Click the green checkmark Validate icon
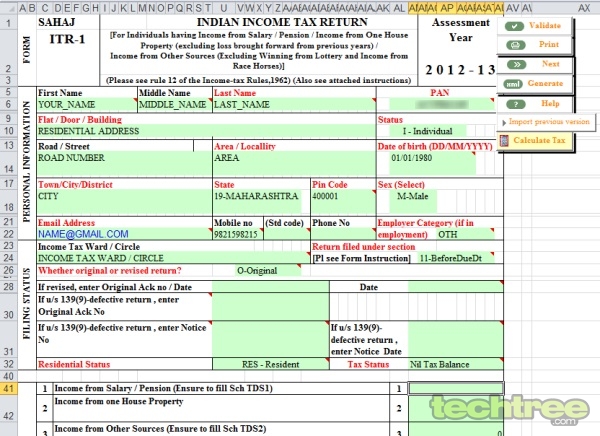This screenshot has width=600, height=436. 514,26
